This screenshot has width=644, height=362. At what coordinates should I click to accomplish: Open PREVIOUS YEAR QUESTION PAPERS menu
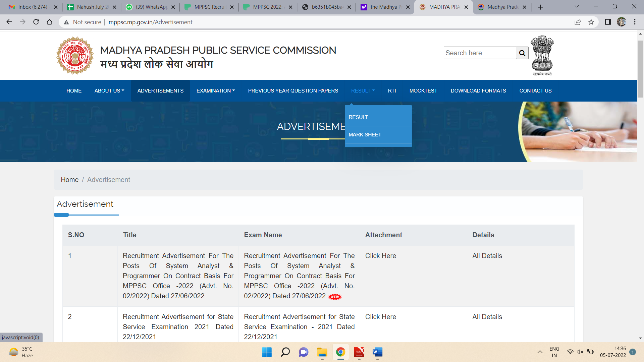coord(293,91)
